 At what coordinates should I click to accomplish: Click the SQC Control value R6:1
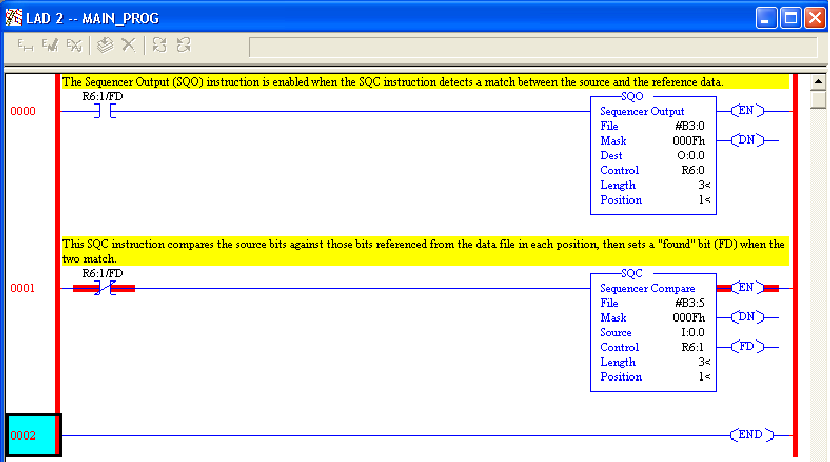(x=692, y=347)
